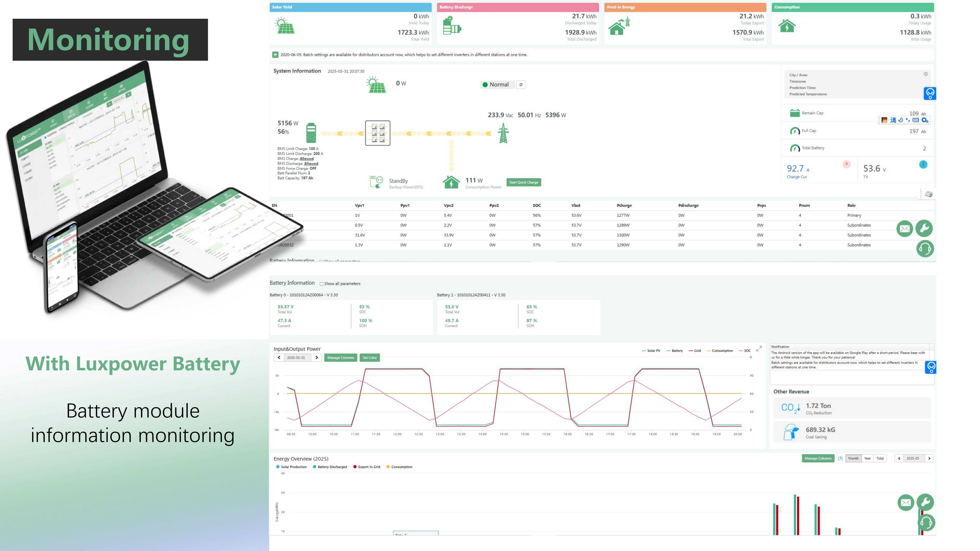Toggle the Battery Discharged legend in Energy Overview
Screen dimensions: 980x551
330,467
